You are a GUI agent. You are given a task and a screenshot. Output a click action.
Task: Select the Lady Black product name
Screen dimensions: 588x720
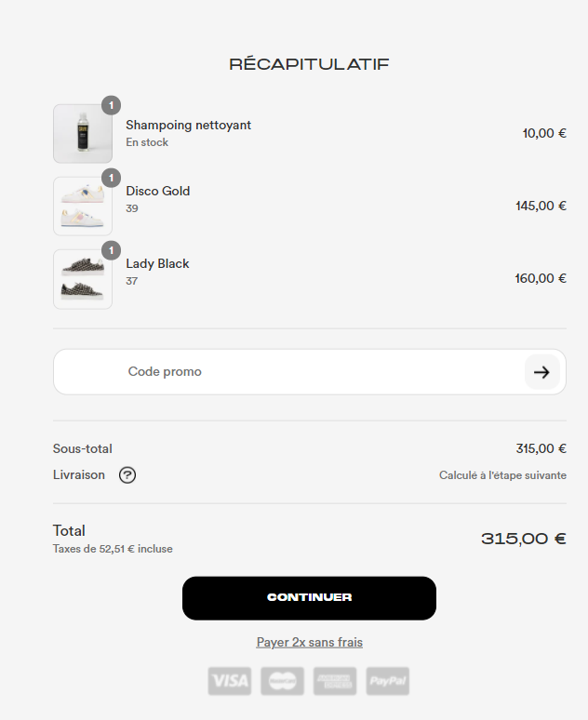click(157, 263)
